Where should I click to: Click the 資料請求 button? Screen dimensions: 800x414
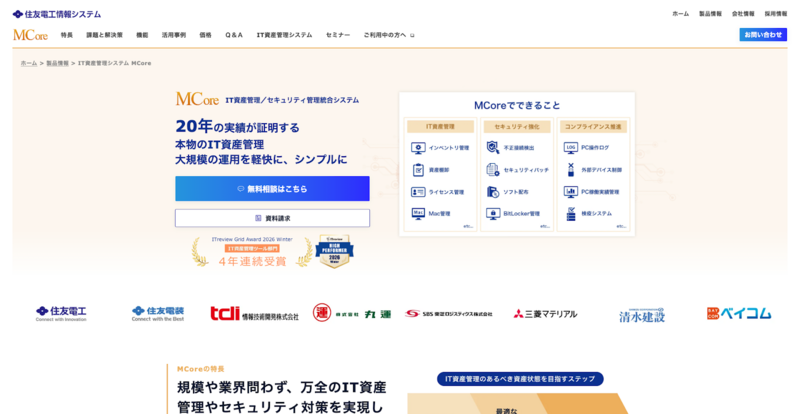point(272,218)
